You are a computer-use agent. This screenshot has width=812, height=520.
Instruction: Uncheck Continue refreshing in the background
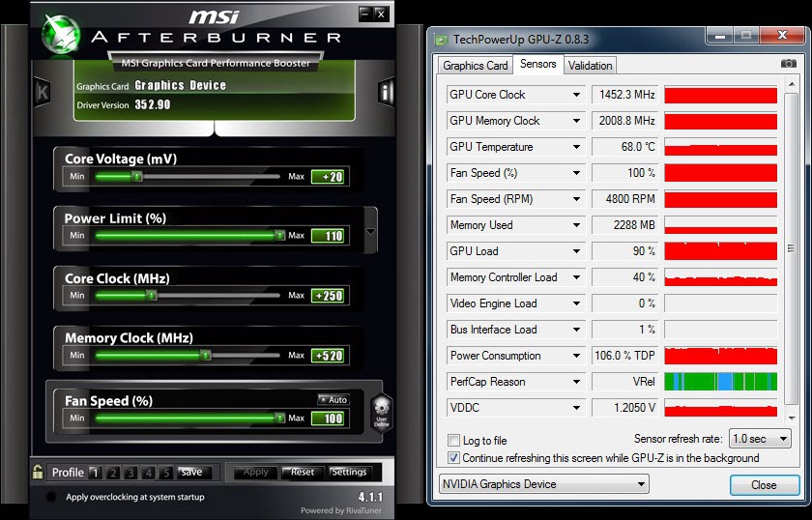click(453, 458)
